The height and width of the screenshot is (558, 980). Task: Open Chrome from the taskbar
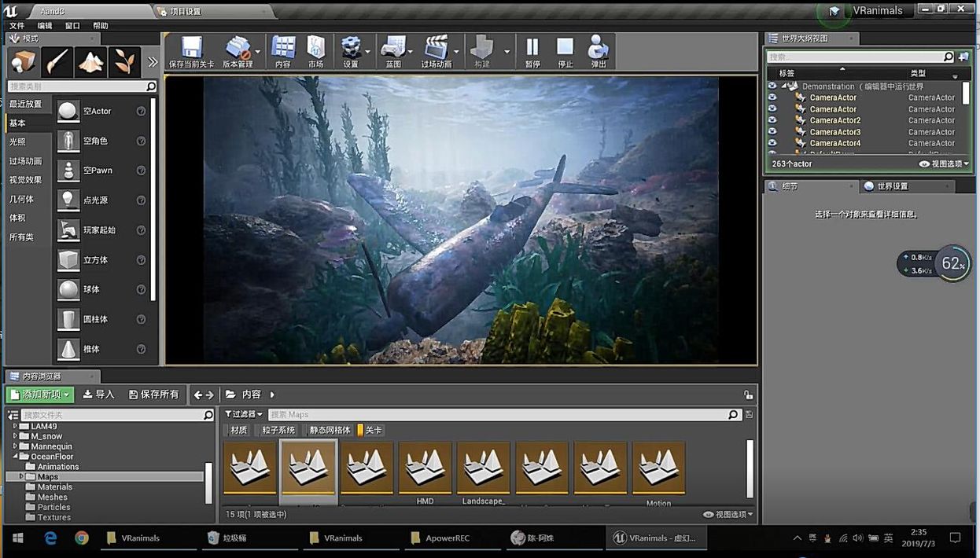(82, 538)
